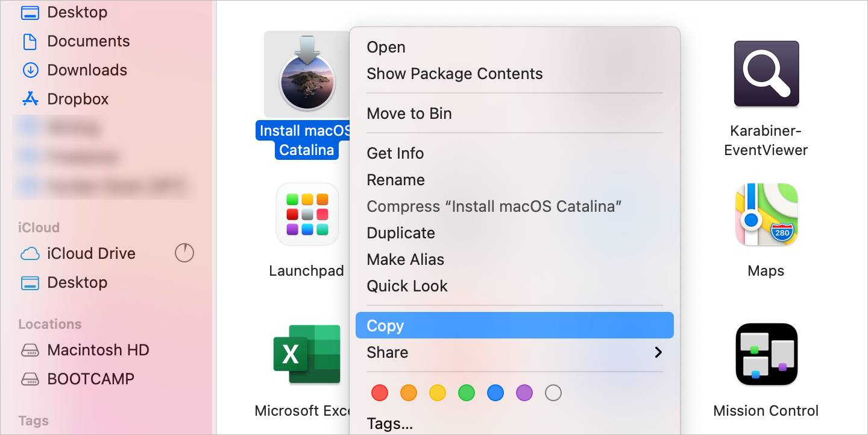Select the Documents sidebar entry
868x435 pixels.
(88, 41)
